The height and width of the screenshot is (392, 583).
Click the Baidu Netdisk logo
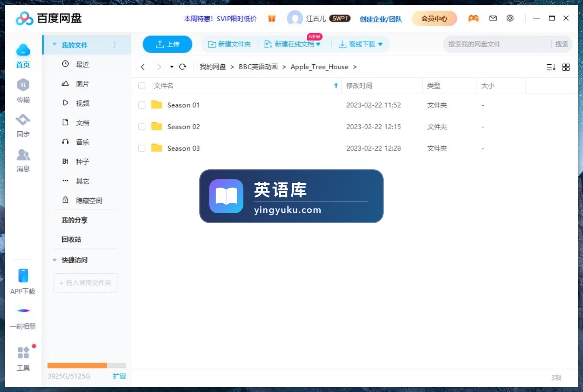point(48,18)
